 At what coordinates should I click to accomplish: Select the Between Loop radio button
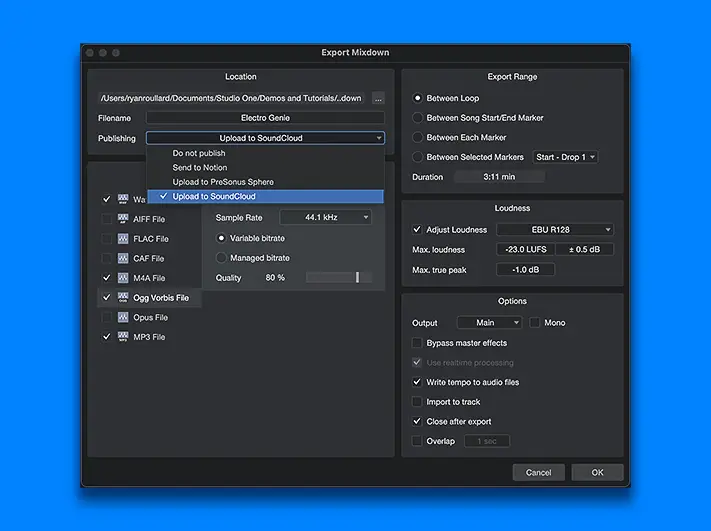coord(417,98)
